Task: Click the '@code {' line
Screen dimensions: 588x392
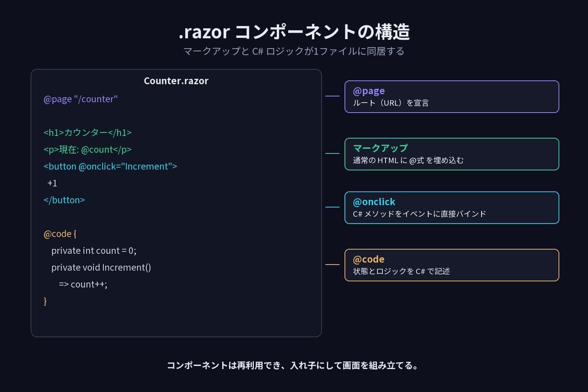Action: click(60, 234)
